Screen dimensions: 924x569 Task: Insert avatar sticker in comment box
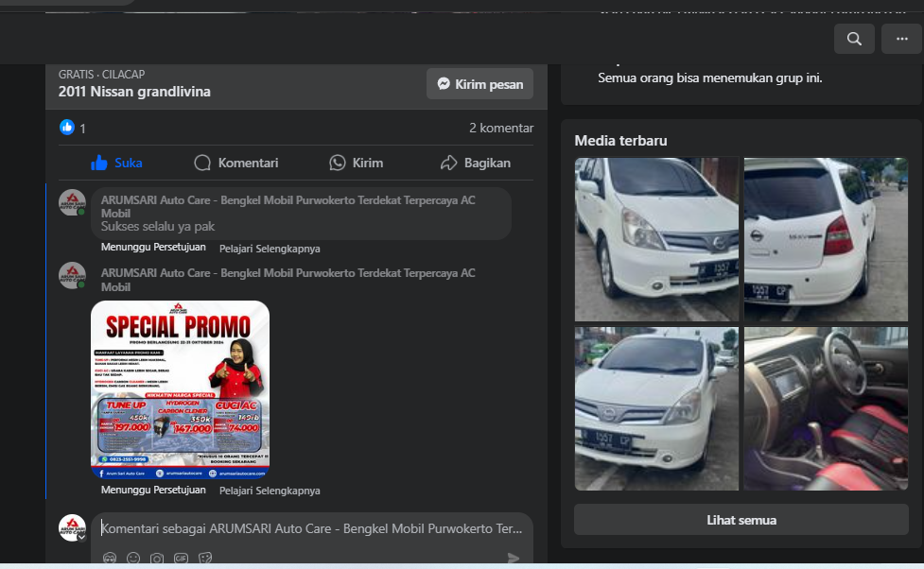[110, 558]
